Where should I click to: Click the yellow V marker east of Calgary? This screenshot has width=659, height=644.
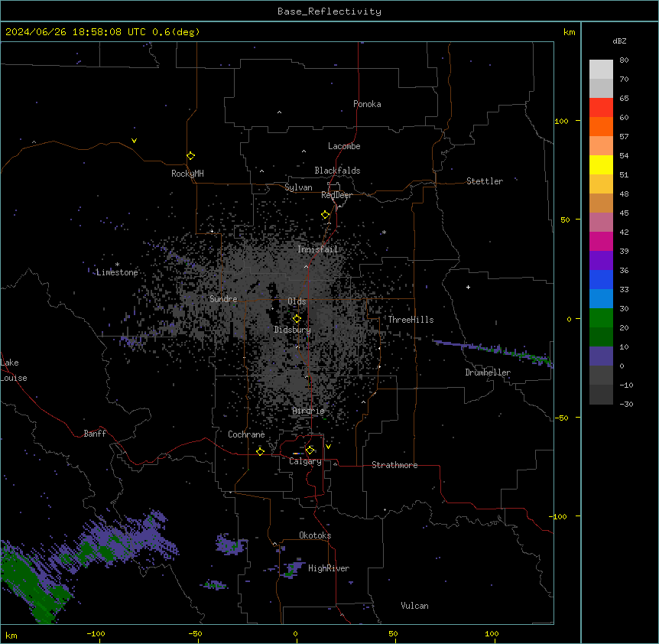(328, 447)
